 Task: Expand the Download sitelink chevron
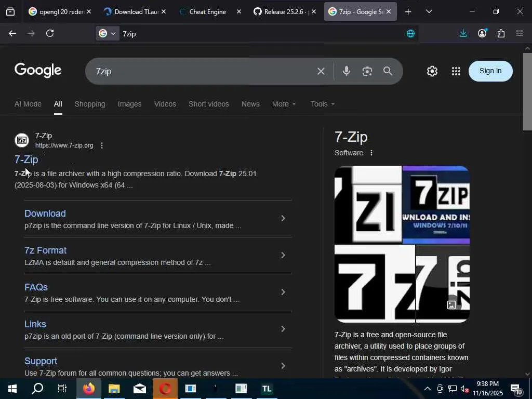(283, 219)
